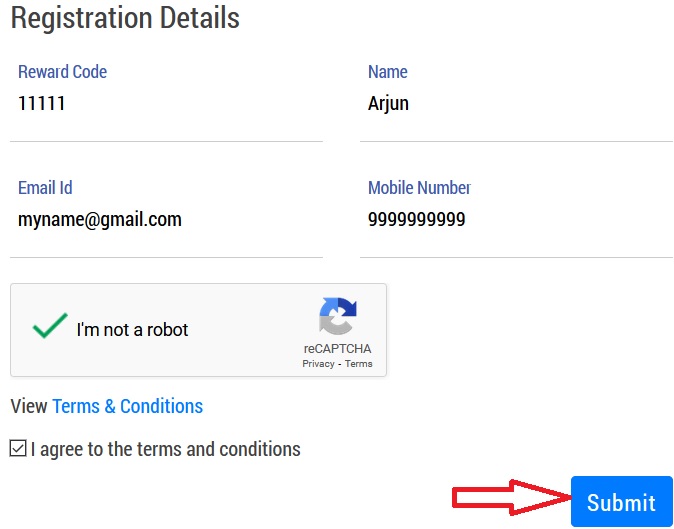
Task: Click the Email Id label
Action: click(x=45, y=188)
